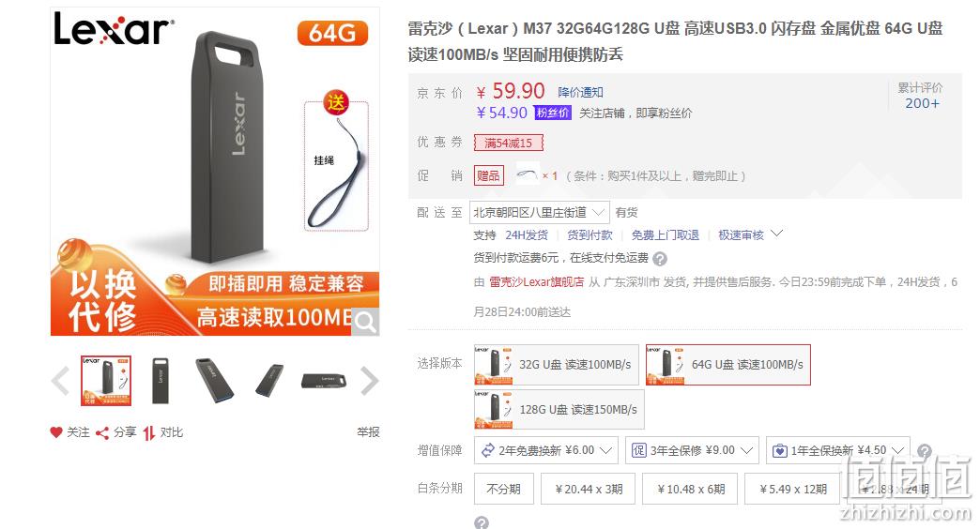Viewport: 980px width, 529px height.
Task: Click the red compare arrows icon
Action: [x=148, y=432]
